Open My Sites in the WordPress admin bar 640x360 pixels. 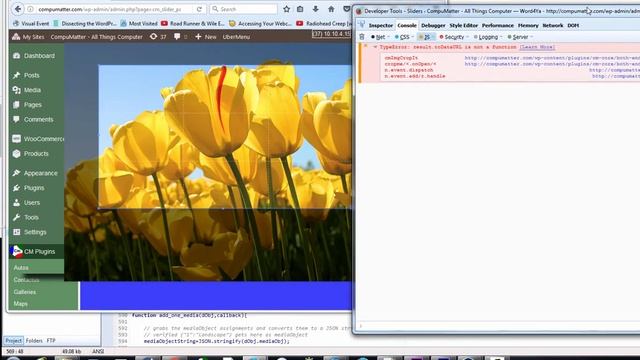point(28,37)
